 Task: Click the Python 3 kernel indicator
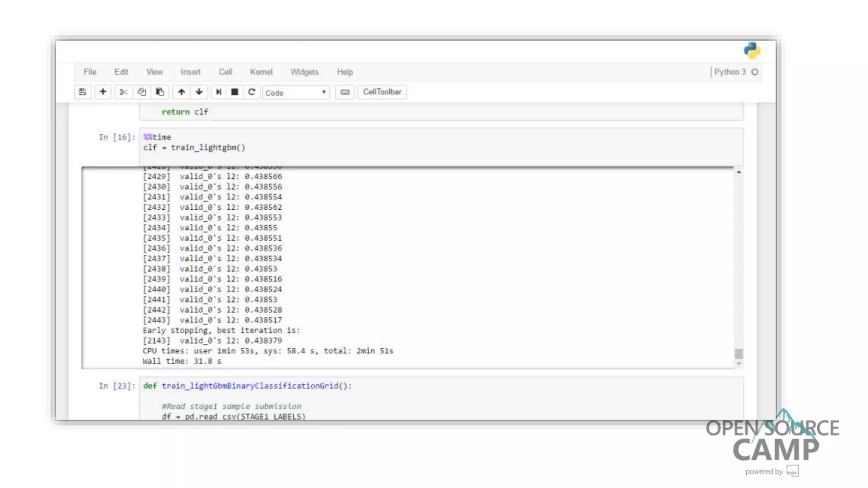pyautogui.click(x=730, y=72)
